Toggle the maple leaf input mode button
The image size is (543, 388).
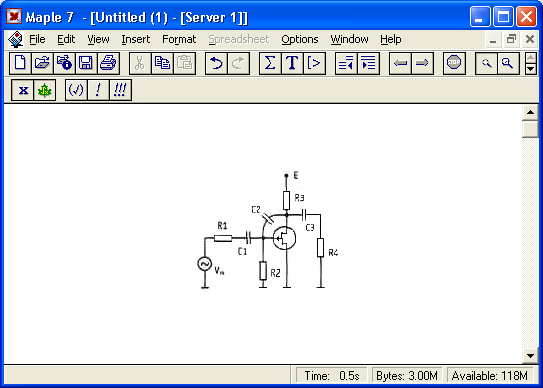(45, 90)
